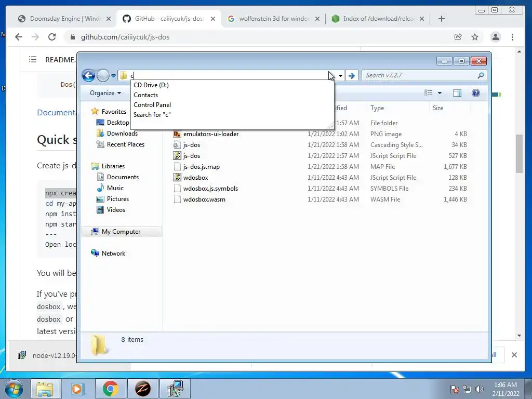Expand the address bar history dropdown
The height and width of the screenshot is (399, 532).
340,76
